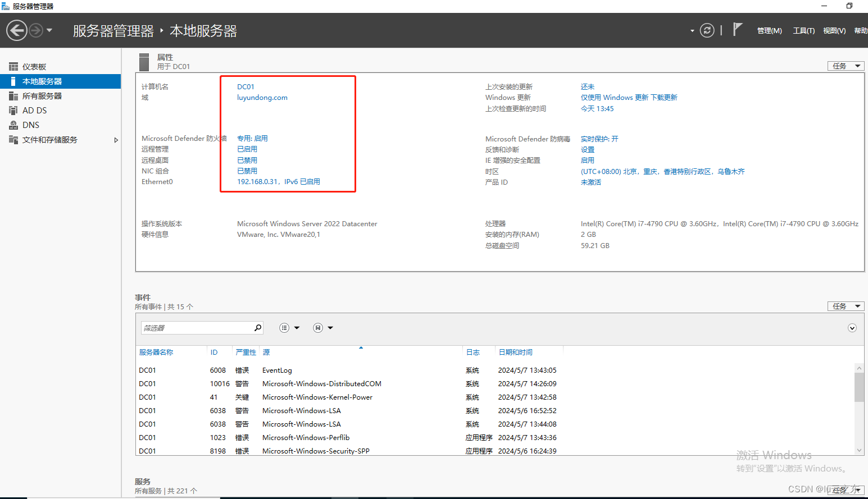Click 上次安装的更新 value 还未
The image size is (868, 499).
tap(588, 87)
